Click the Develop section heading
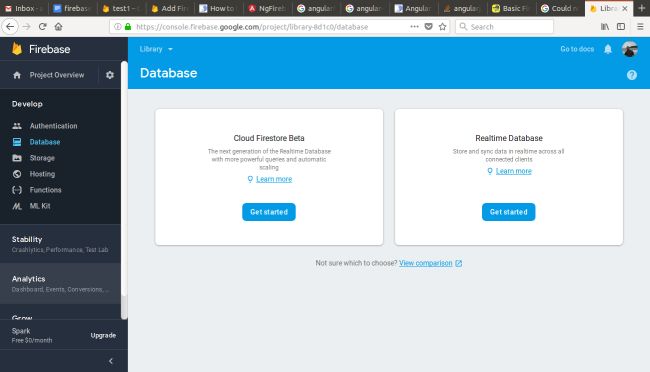 coord(27,104)
